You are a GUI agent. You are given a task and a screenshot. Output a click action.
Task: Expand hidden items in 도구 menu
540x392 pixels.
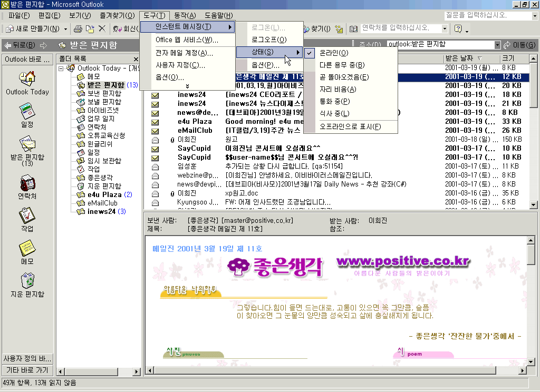click(x=187, y=86)
